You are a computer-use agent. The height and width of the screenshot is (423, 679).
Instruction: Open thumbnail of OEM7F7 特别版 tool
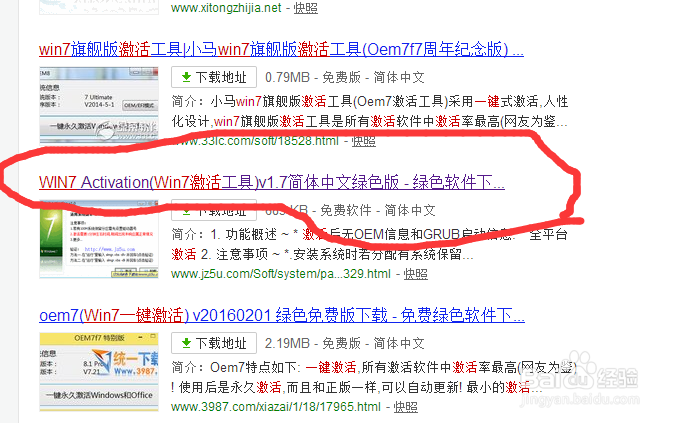(99, 371)
